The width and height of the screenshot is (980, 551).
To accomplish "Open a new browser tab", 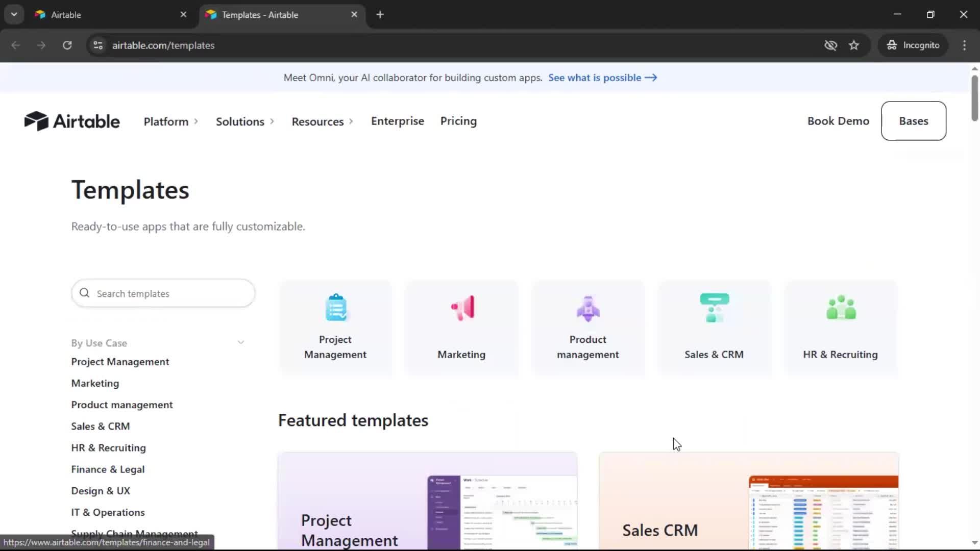I will coord(380,14).
